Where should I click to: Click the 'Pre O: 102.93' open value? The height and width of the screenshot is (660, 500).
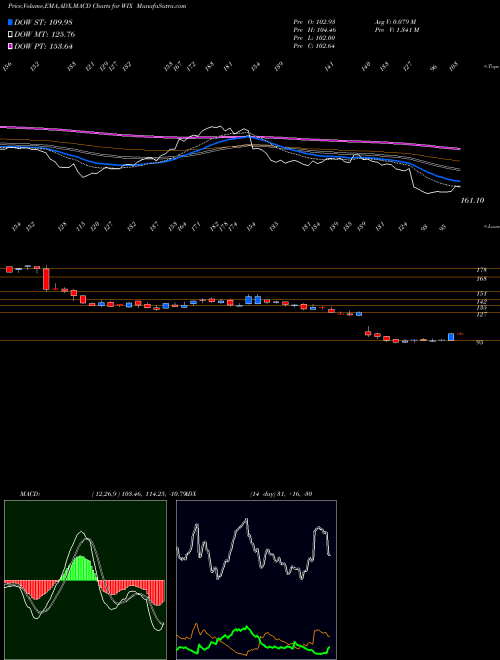pyautogui.click(x=314, y=21)
